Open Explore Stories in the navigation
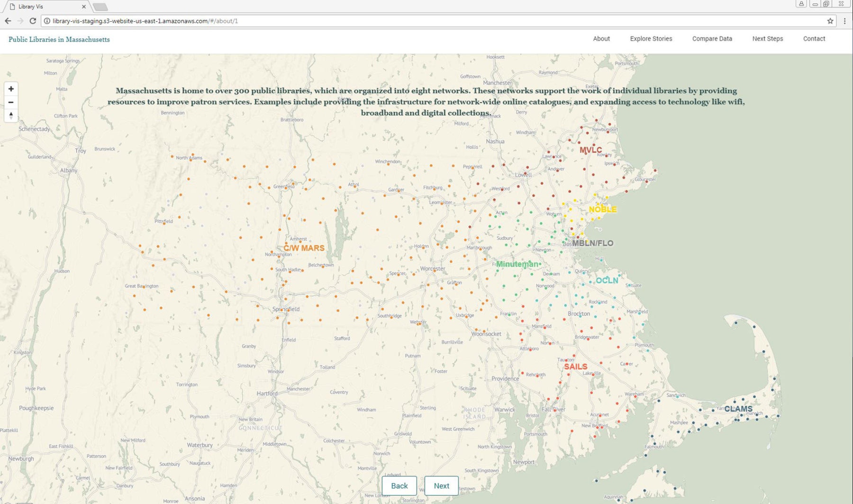 651,39
